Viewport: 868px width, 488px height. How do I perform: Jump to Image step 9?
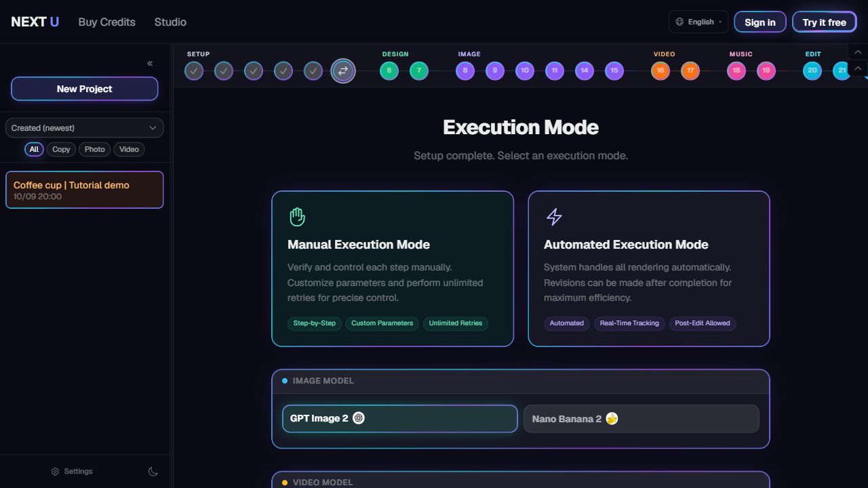click(x=495, y=70)
